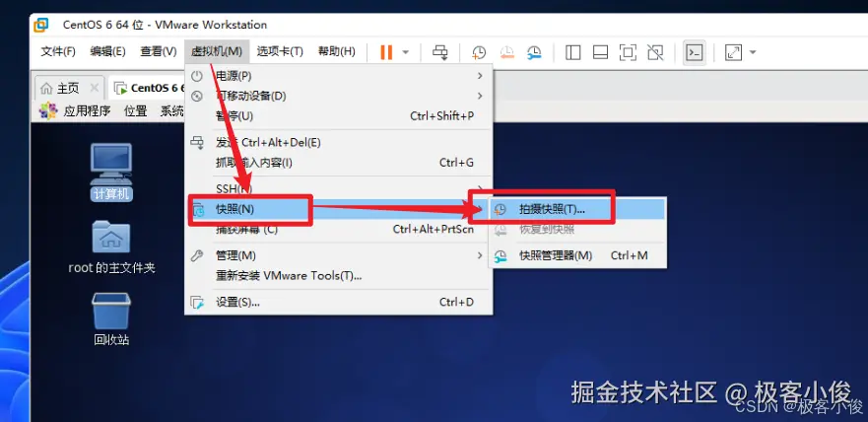Choose 捕获屏幕(C) menu item

click(338, 230)
